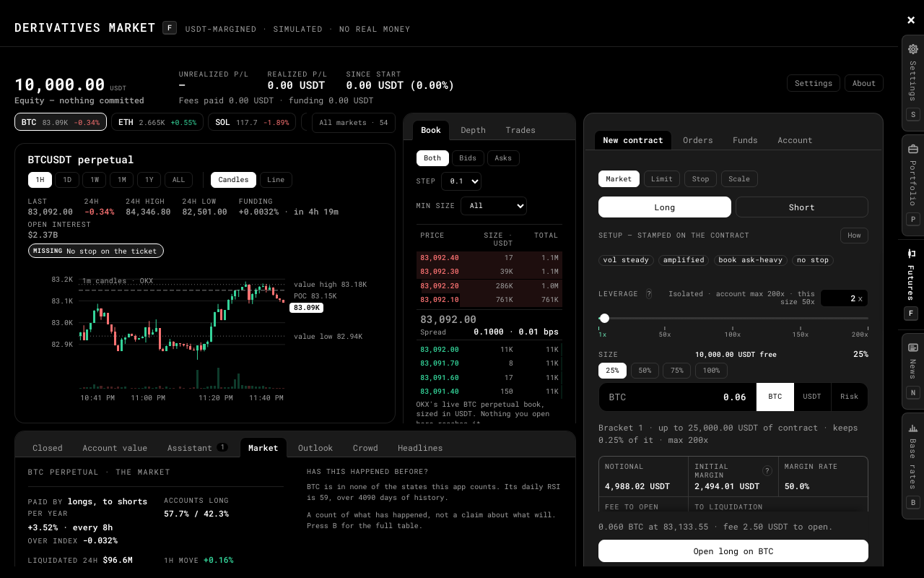Open the Outlook tab in the lower panel
Screen dimensions: 924x578
coord(315,448)
